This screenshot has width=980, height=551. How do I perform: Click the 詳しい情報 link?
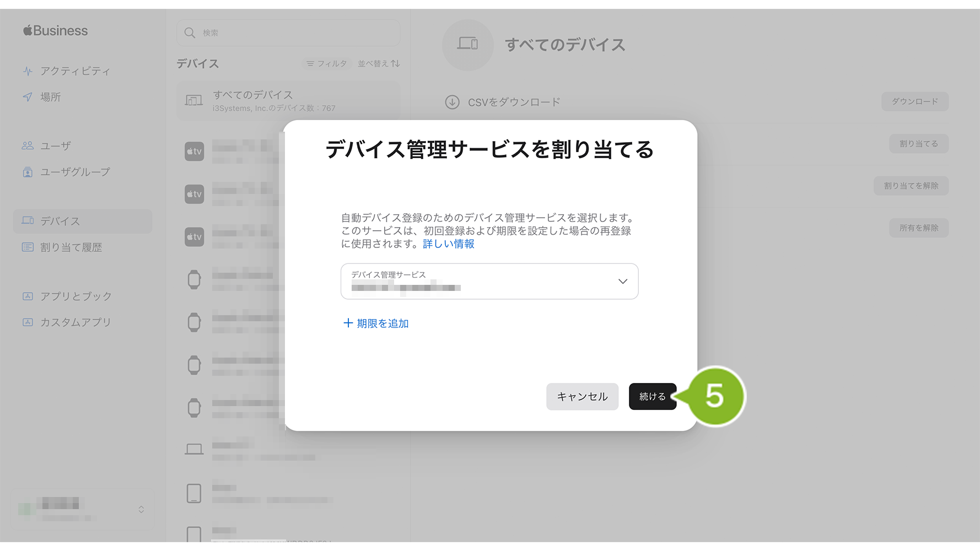448,244
